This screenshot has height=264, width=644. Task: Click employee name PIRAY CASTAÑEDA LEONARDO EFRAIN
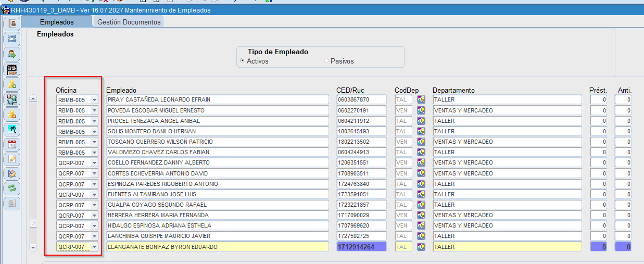tap(218, 99)
